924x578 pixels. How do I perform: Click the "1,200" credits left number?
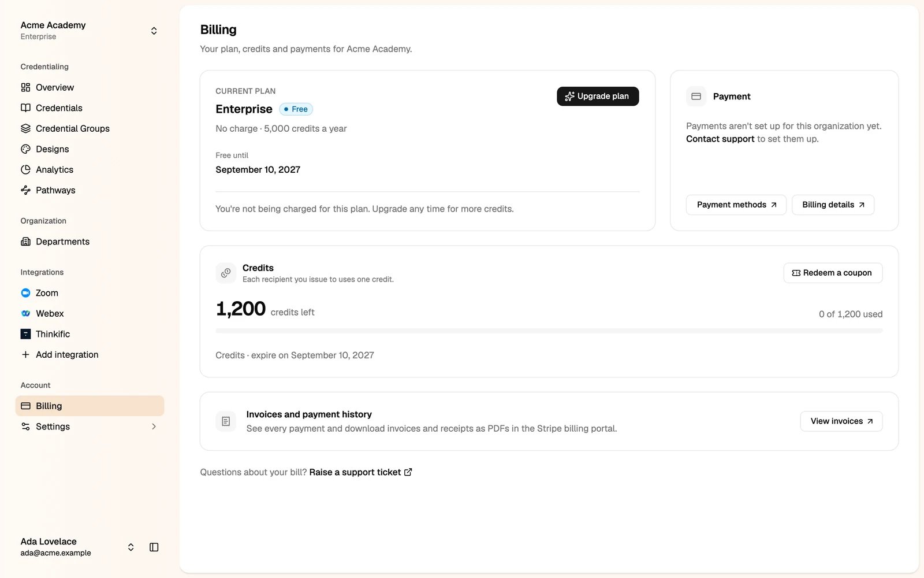[241, 309]
